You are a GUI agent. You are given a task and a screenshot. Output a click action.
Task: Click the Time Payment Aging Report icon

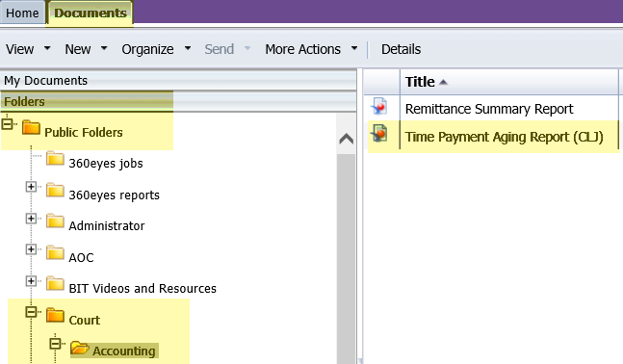379,134
